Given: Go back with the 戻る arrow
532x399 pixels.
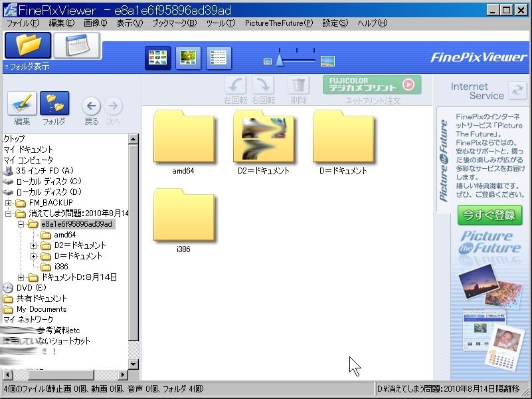Looking at the screenshot, I should [91, 106].
